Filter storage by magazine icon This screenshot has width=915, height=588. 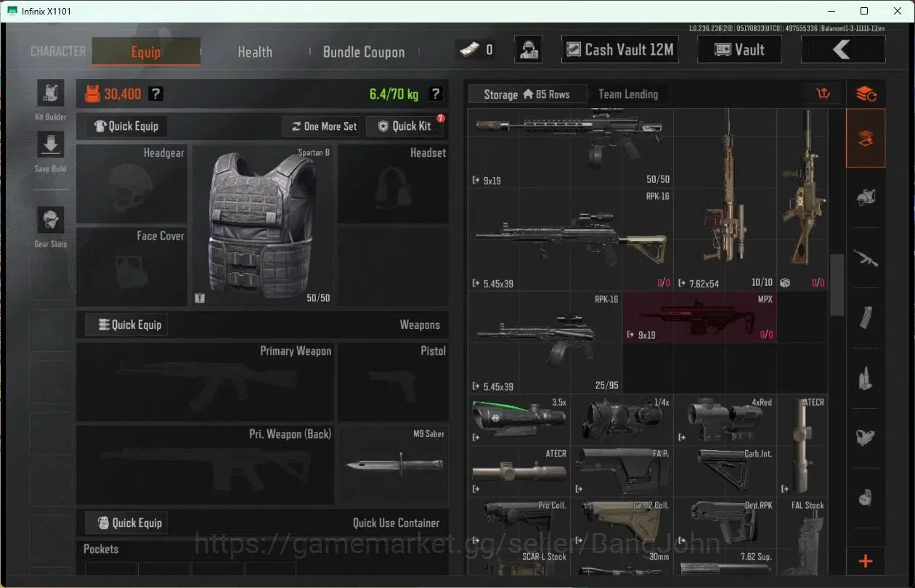tap(866, 318)
